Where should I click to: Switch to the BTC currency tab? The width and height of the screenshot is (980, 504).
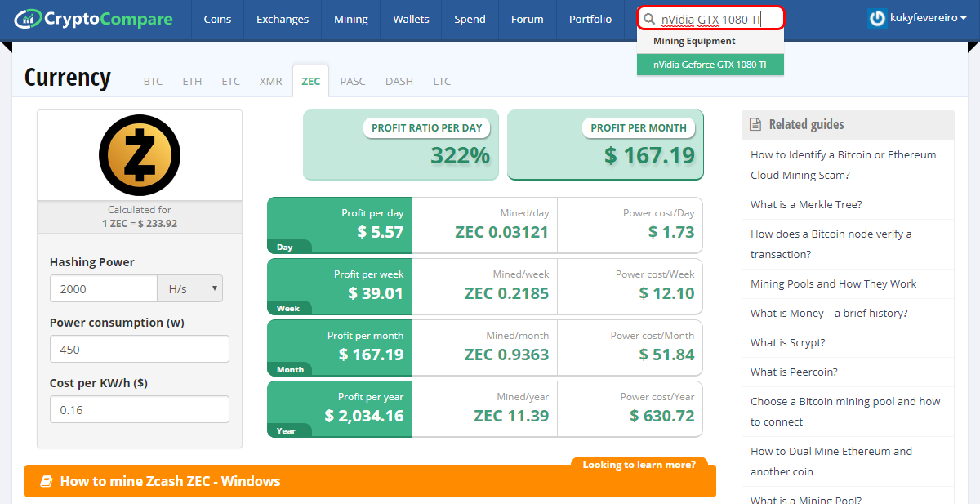153,81
